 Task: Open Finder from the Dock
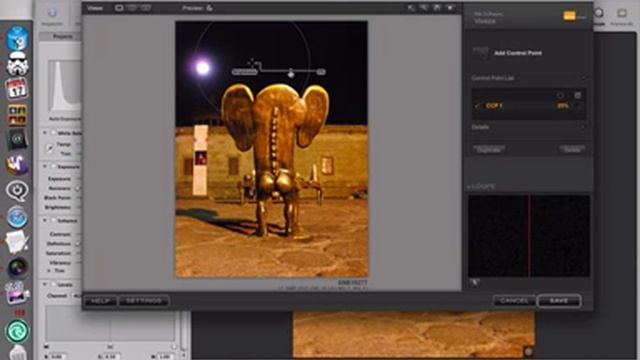[x=17, y=38]
